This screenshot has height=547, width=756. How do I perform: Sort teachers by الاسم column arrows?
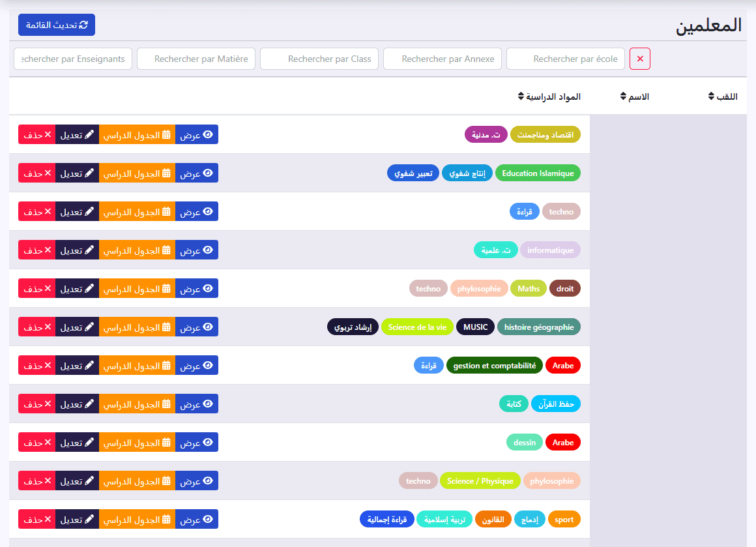(624, 96)
